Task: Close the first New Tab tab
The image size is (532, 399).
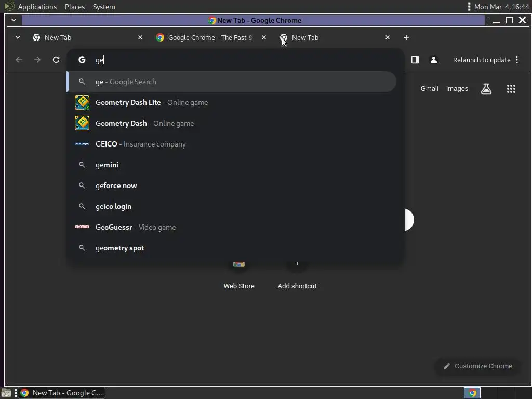Action: tap(140, 37)
